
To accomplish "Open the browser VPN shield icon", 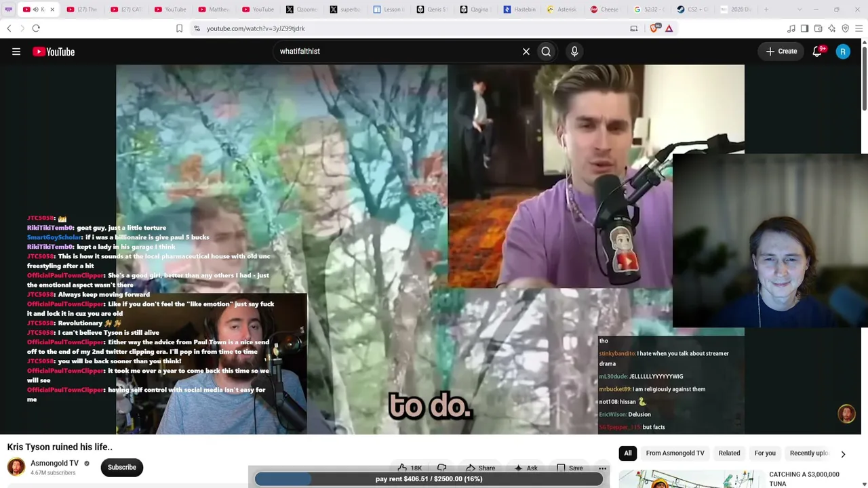I will (x=845, y=28).
